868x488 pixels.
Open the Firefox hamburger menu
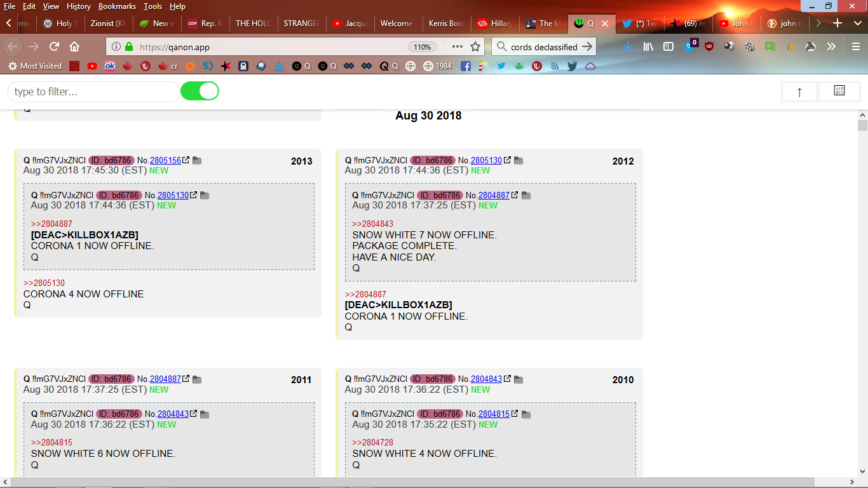click(856, 46)
